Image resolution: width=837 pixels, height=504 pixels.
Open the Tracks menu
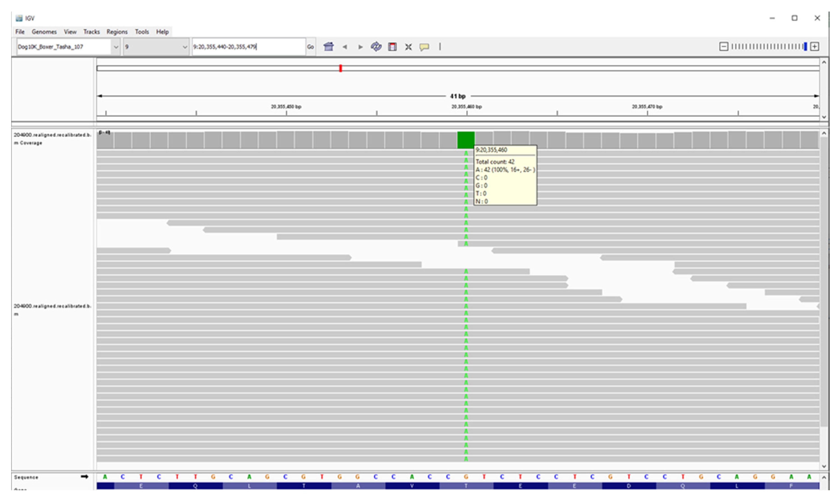tap(91, 32)
